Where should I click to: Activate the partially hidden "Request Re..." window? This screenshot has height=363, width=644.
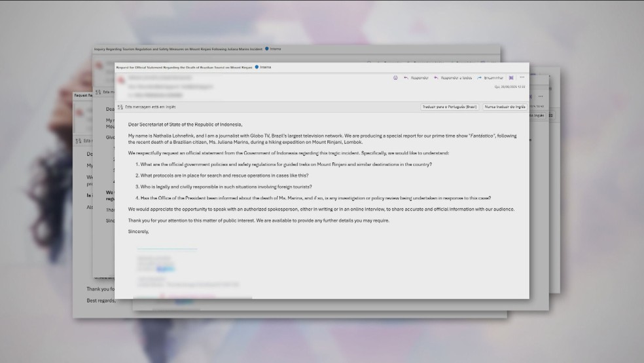85,95
